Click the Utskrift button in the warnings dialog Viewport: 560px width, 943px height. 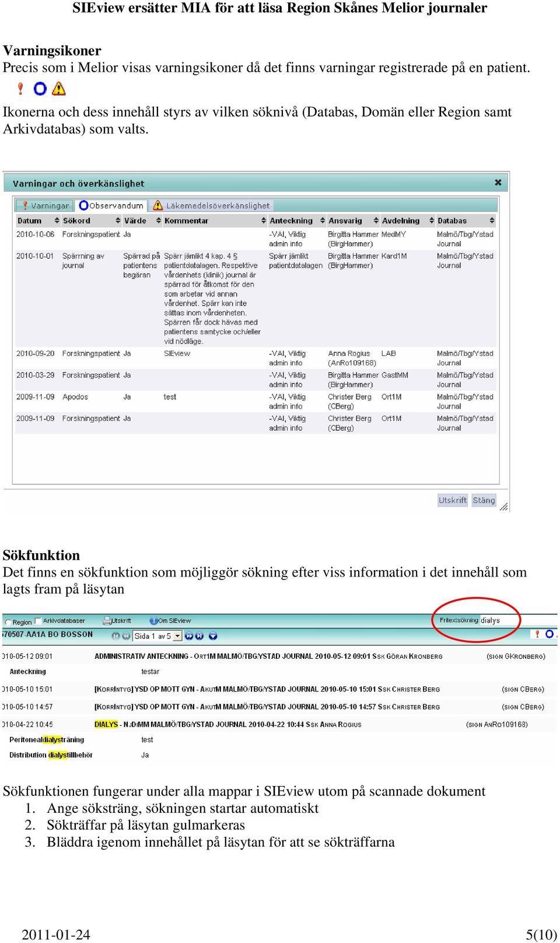(453, 500)
